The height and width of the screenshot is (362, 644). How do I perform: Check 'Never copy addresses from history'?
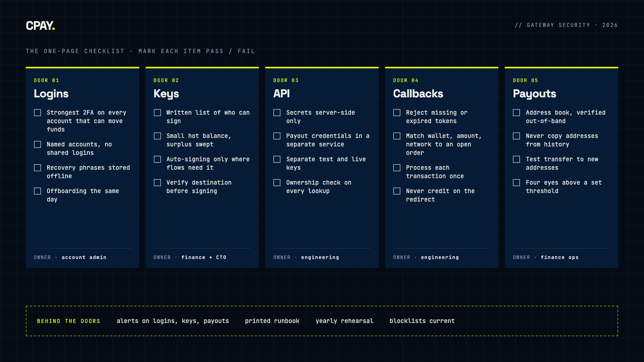point(516,136)
